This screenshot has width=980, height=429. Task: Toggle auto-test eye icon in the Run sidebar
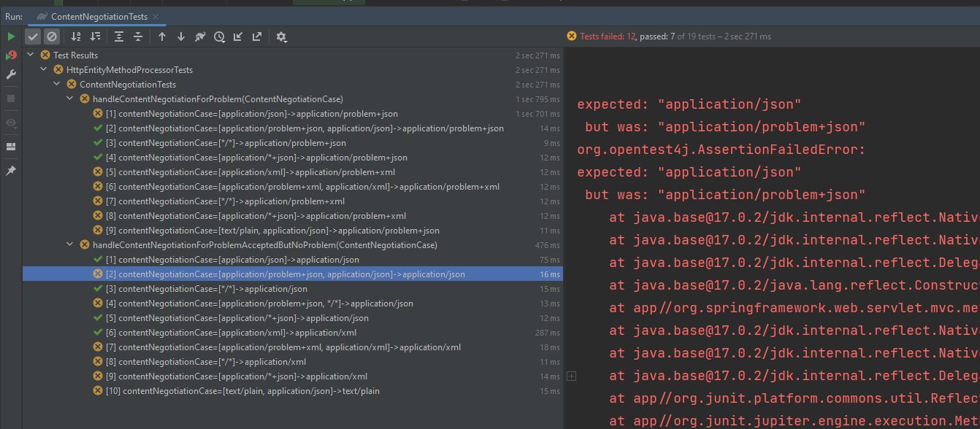11,123
